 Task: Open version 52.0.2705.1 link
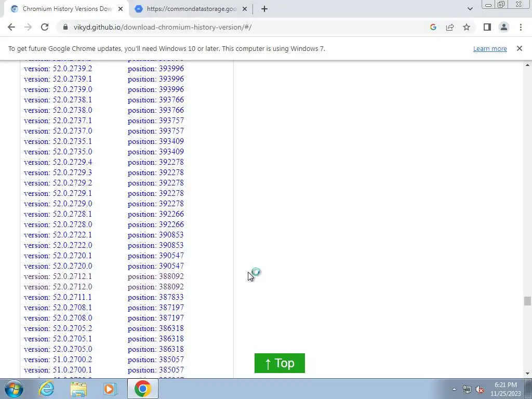point(58,339)
